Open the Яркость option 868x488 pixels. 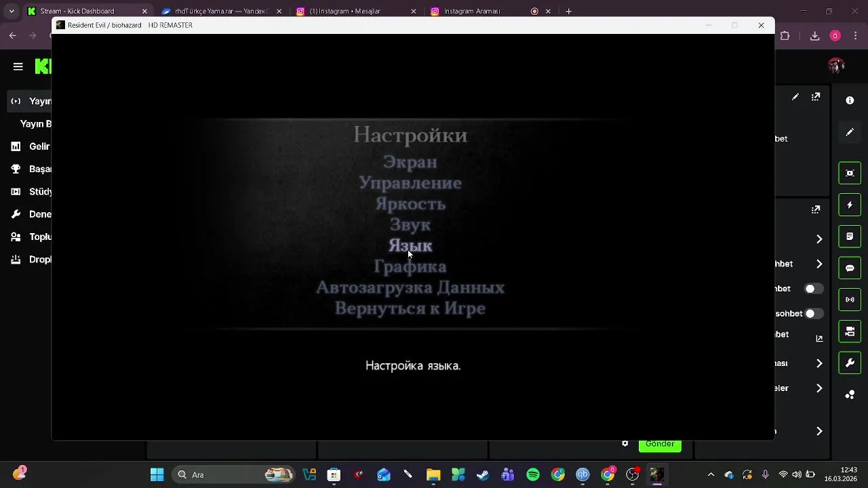point(410,204)
